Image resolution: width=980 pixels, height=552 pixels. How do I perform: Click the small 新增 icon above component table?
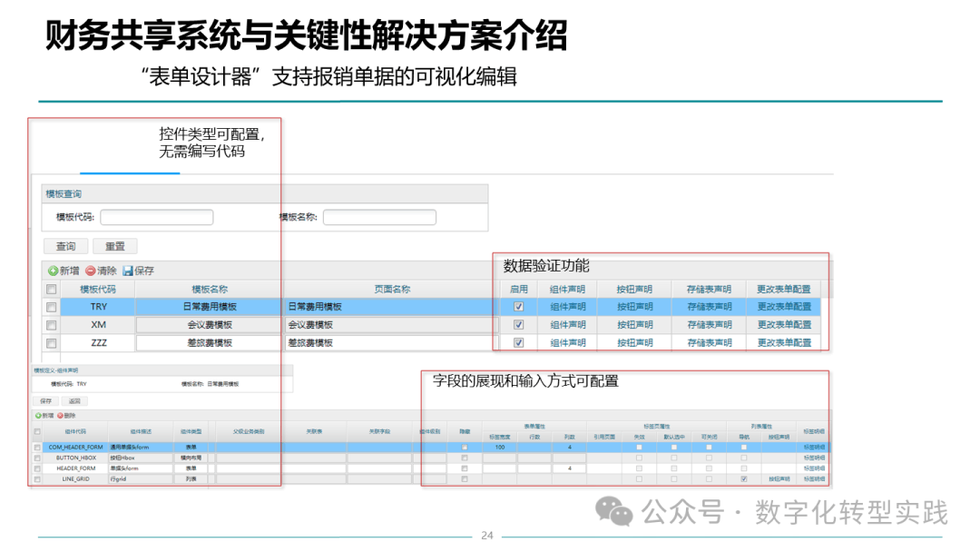(x=38, y=416)
